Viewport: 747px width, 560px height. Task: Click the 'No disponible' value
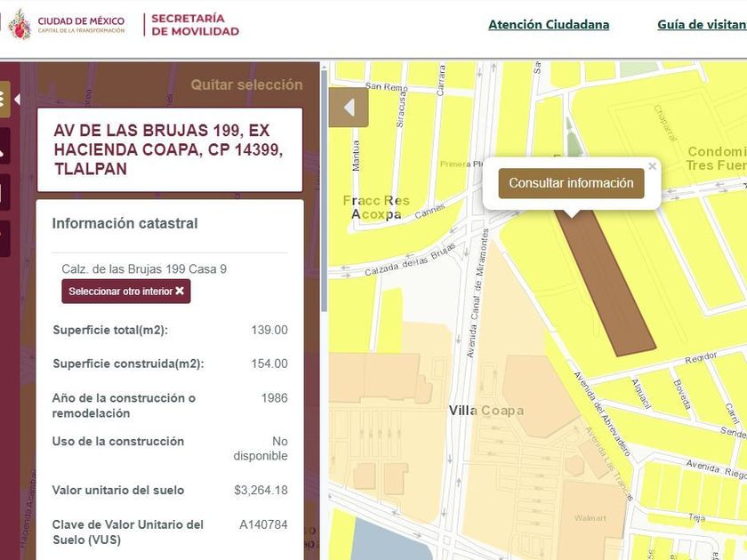pyautogui.click(x=261, y=449)
